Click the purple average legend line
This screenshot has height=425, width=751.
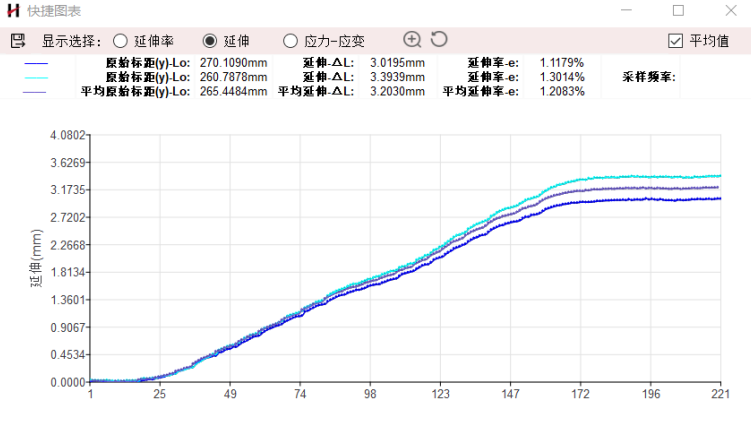34,92
